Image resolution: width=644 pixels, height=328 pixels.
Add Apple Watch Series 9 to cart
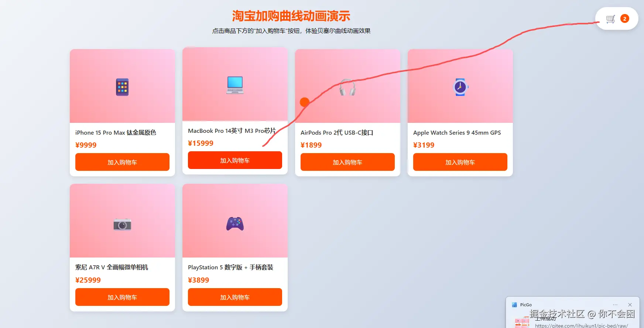click(460, 162)
